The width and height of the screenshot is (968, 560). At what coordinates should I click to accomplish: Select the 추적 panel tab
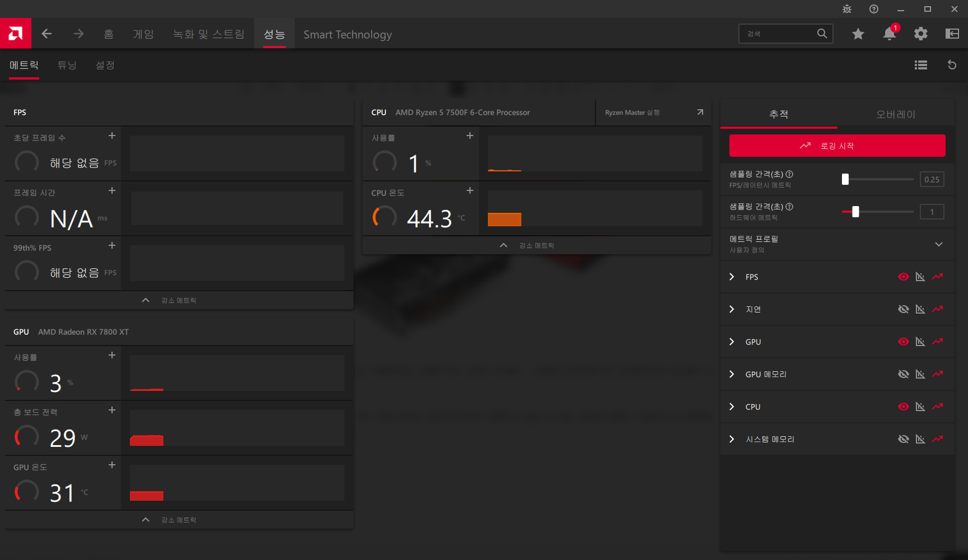click(779, 114)
